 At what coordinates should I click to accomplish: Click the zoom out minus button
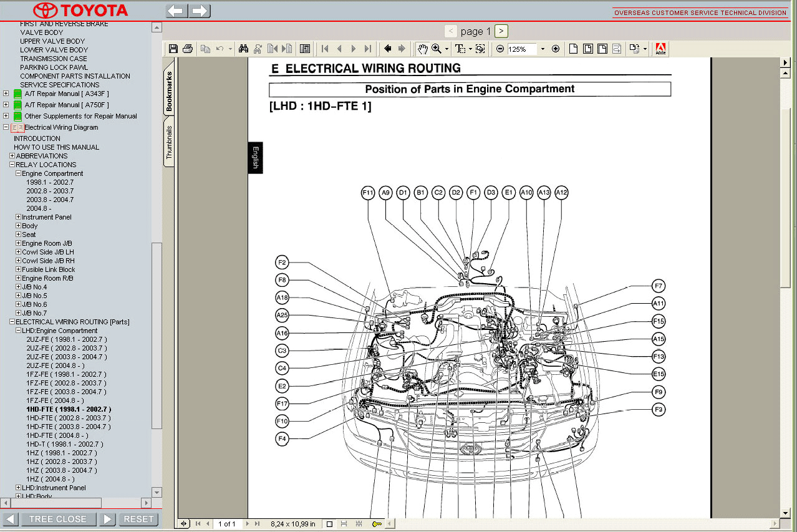click(x=500, y=49)
